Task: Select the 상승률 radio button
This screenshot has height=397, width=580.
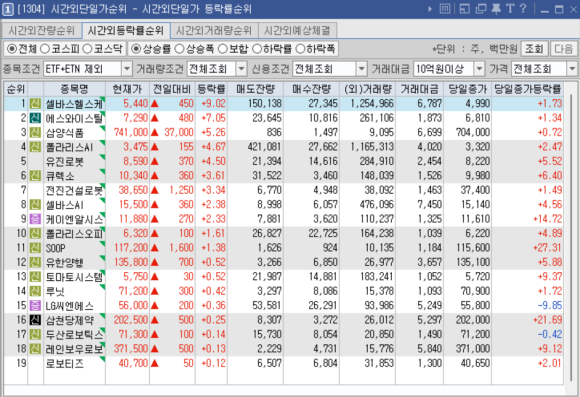Action: point(136,49)
